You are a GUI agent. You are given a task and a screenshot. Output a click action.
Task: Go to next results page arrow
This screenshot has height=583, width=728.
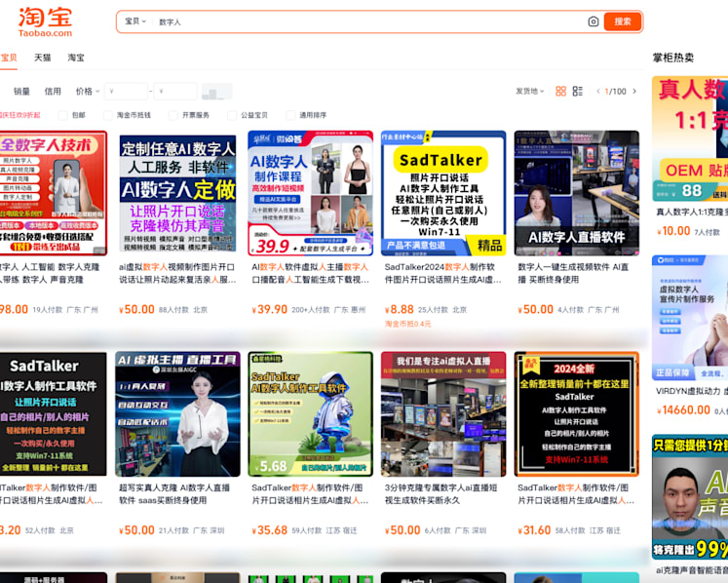click(634, 92)
